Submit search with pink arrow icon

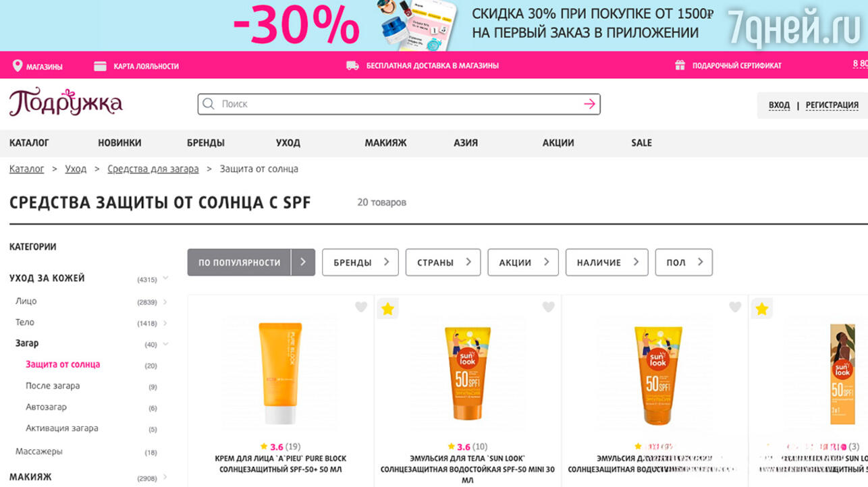click(x=589, y=104)
